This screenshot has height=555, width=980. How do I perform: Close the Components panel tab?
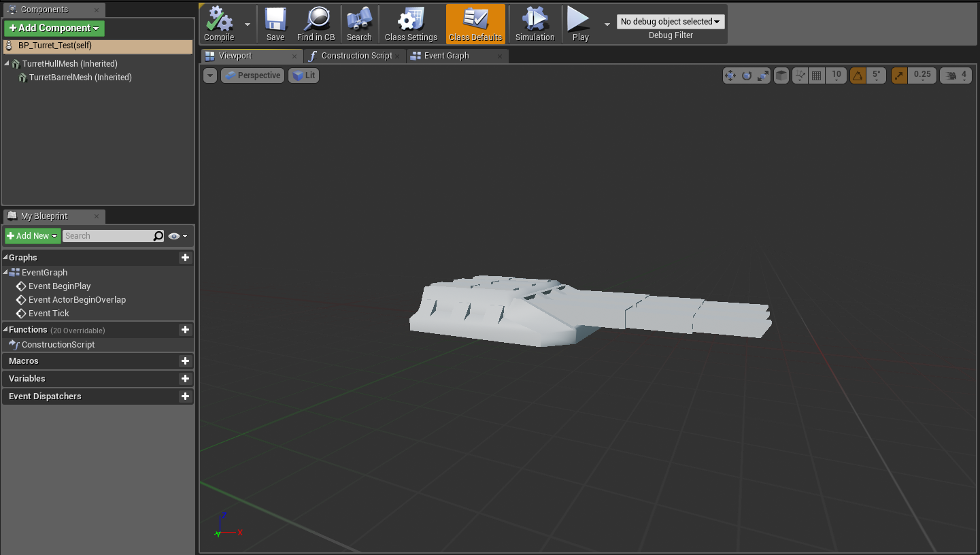(96, 10)
